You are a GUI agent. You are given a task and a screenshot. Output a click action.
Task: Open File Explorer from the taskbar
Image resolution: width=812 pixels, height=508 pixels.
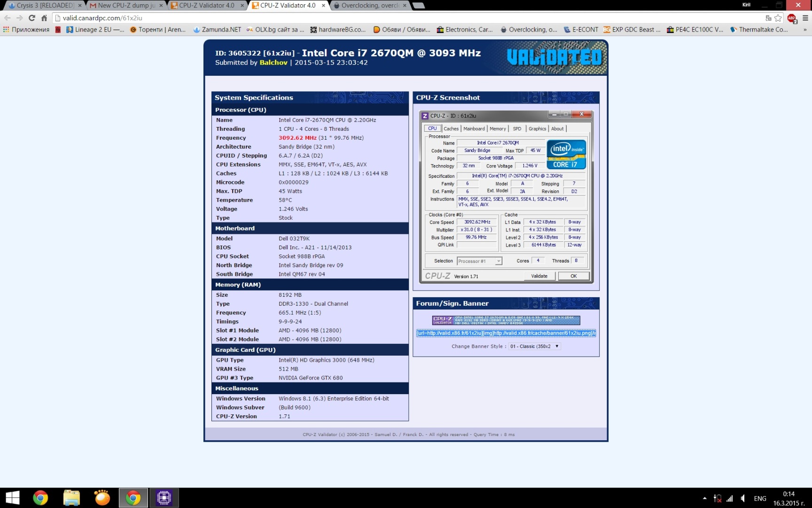pos(71,498)
